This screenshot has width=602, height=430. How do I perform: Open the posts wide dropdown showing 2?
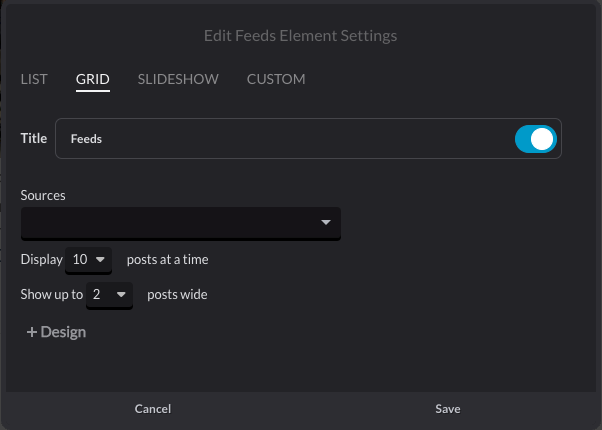109,295
